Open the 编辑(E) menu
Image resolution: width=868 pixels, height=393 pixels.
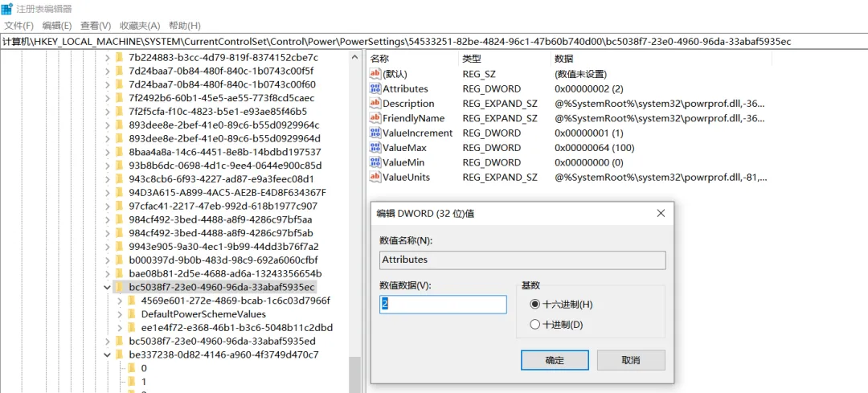58,26
